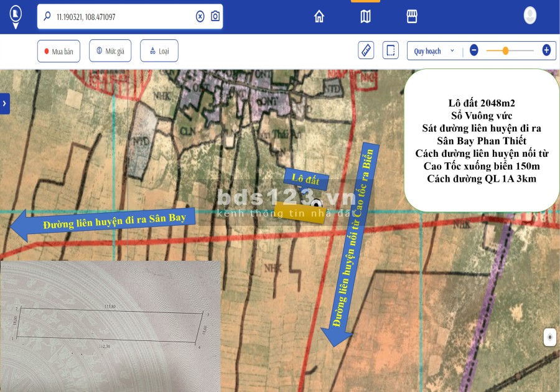Open the Quy hoạch dropdown
The height and width of the screenshot is (392, 560).
pos(434,50)
